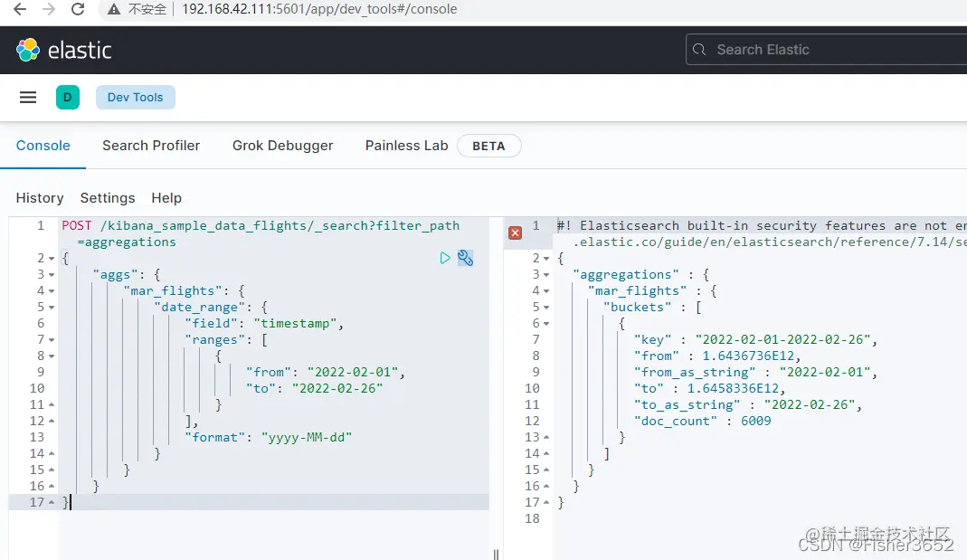
Task: Collapse "buckets" array on response line 5
Action: (x=546, y=307)
